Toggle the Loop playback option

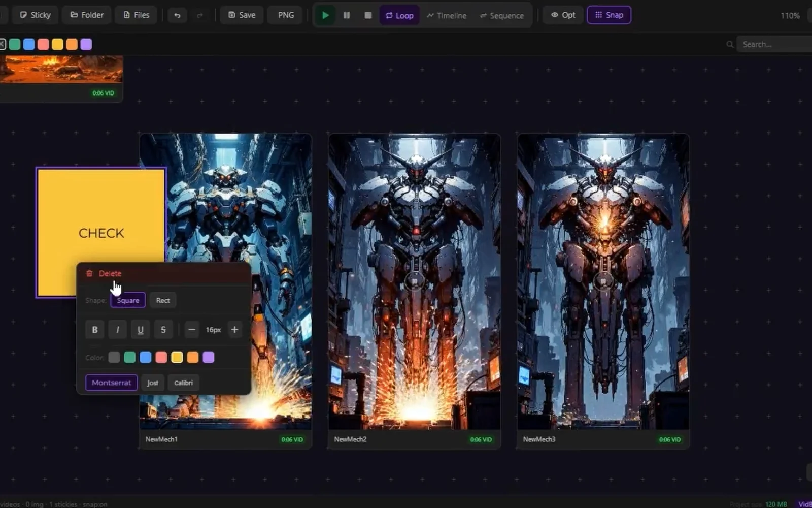[x=399, y=15]
